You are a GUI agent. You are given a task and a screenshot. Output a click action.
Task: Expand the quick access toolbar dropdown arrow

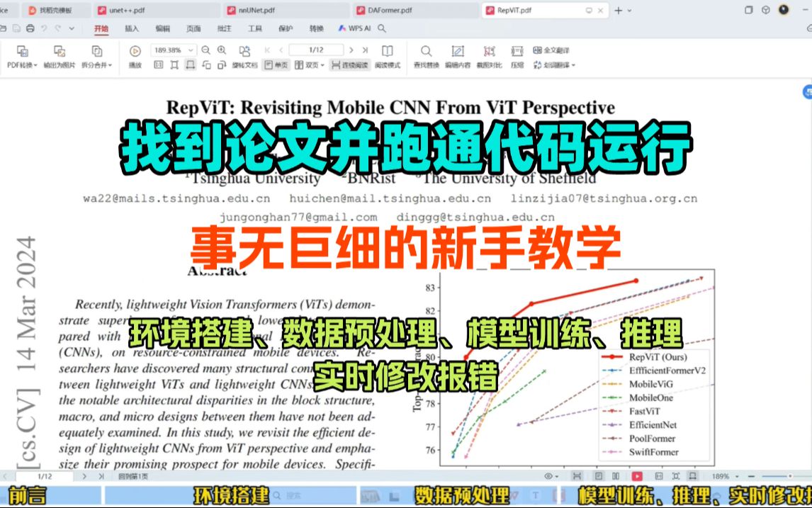[x=72, y=28]
